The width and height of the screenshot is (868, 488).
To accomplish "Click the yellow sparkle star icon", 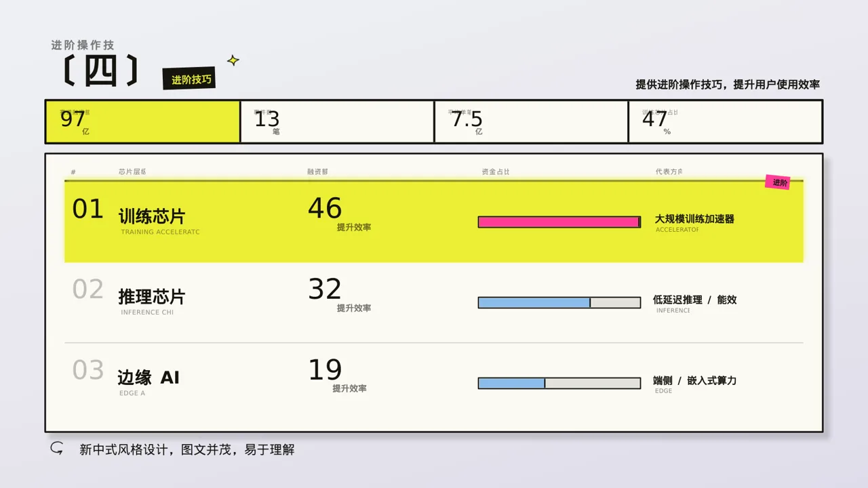I will pyautogui.click(x=233, y=60).
